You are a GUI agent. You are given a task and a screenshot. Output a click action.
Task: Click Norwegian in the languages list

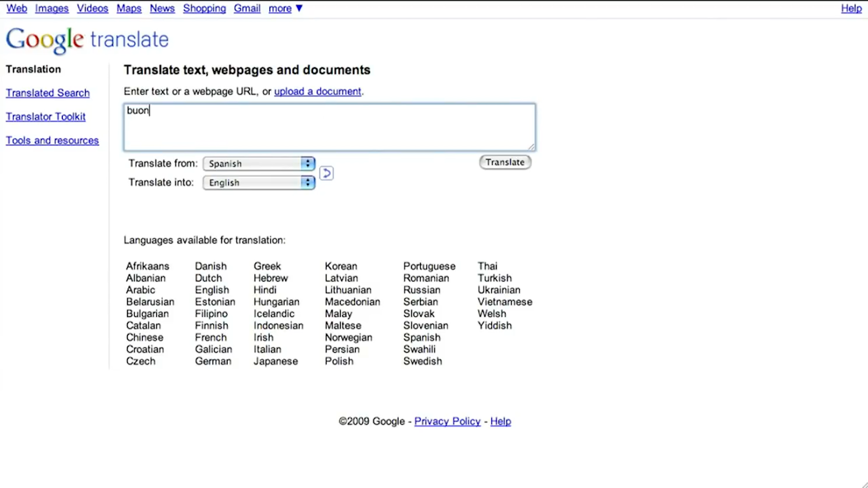349,337
